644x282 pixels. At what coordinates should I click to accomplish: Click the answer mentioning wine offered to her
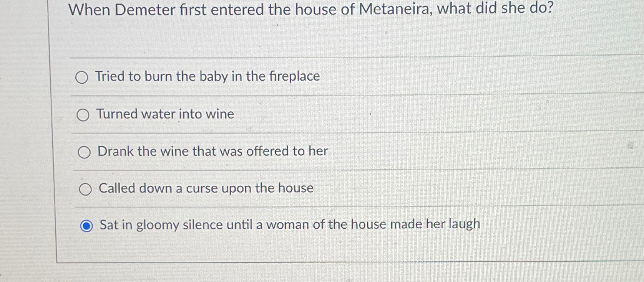click(x=212, y=151)
